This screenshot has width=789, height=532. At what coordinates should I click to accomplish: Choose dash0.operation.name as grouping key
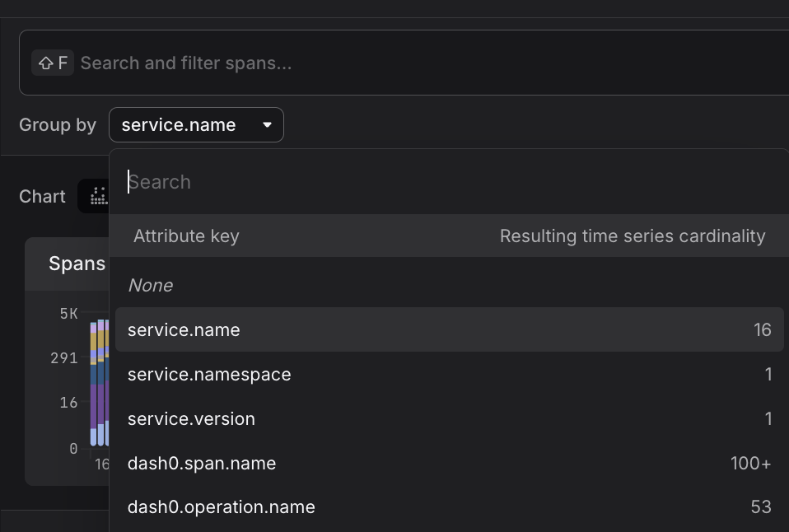pyautogui.click(x=221, y=507)
